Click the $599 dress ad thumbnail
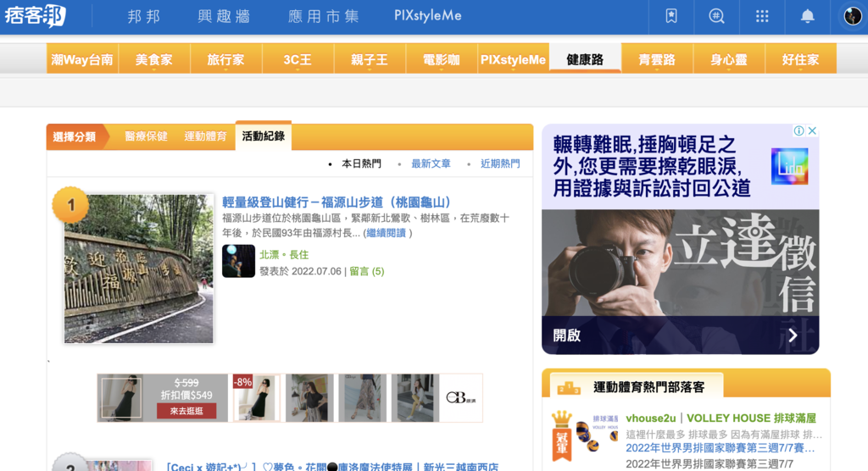Screen dimensions: 868x471 click(120, 398)
